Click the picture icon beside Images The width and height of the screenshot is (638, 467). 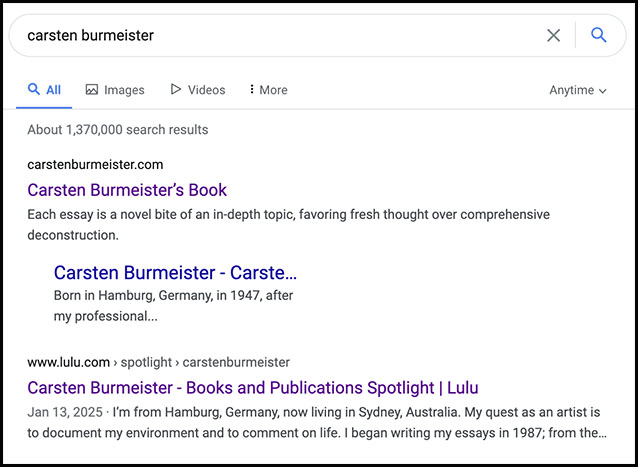(x=92, y=90)
